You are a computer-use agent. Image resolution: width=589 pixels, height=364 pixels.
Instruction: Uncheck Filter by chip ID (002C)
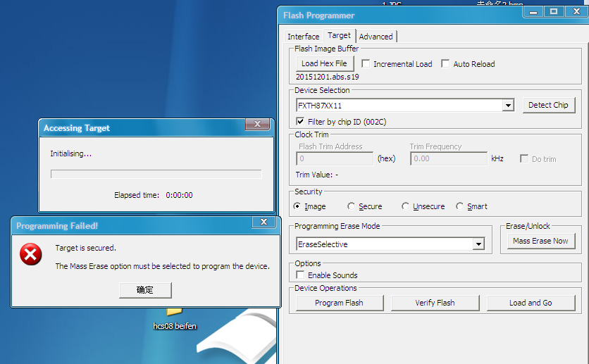click(x=300, y=121)
